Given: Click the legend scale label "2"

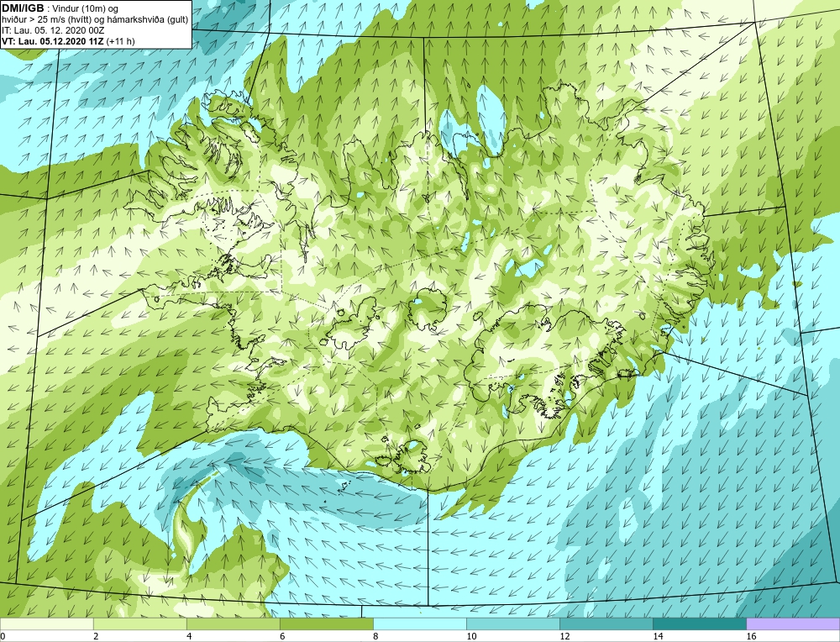Looking at the screenshot, I should pos(96,636).
